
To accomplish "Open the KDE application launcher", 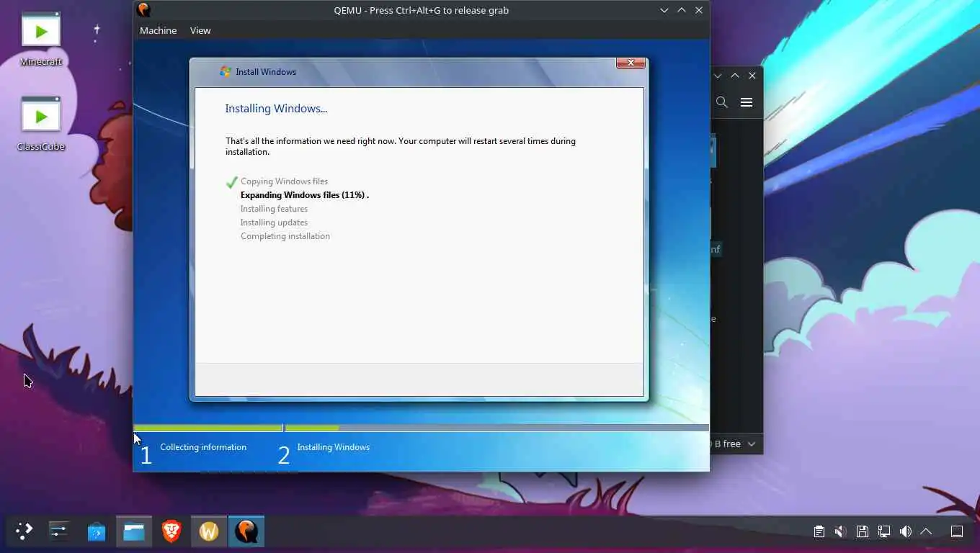I will (x=24, y=531).
